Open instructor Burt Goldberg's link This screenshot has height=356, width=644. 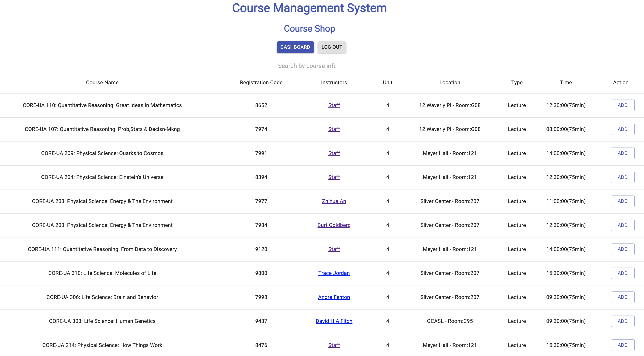pos(334,225)
